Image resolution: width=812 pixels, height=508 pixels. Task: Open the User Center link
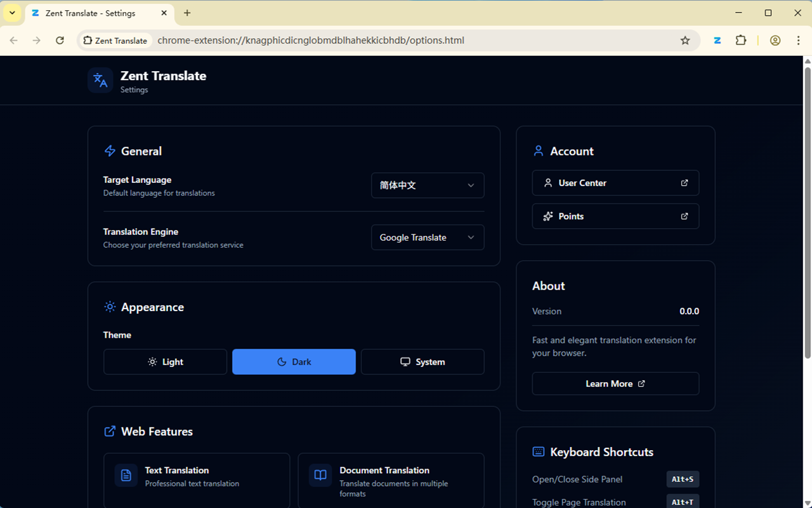[615, 182]
